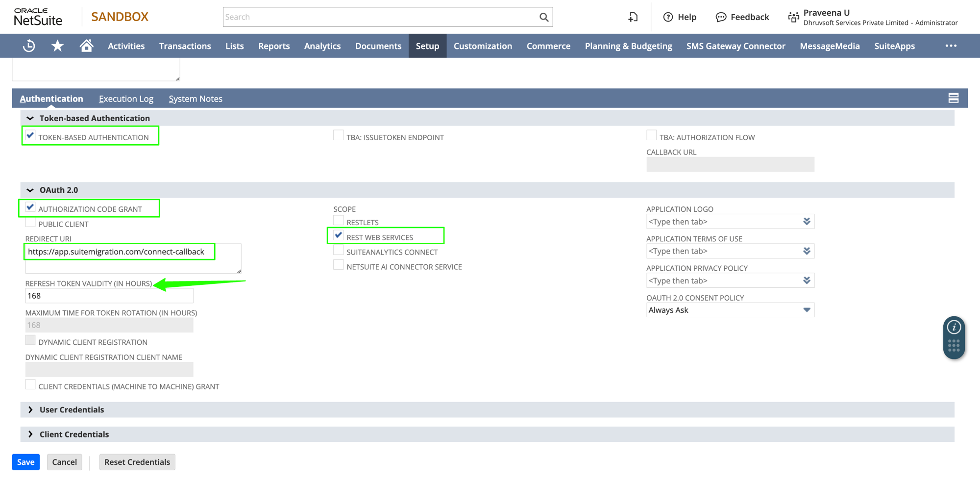
Task: Open SMS Gateway Connector menu
Action: coord(735,46)
